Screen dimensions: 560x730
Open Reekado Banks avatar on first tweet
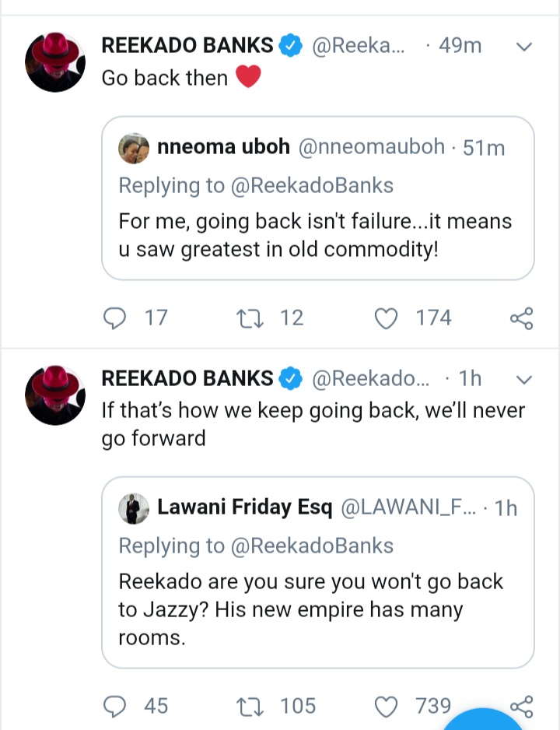point(54,64)
